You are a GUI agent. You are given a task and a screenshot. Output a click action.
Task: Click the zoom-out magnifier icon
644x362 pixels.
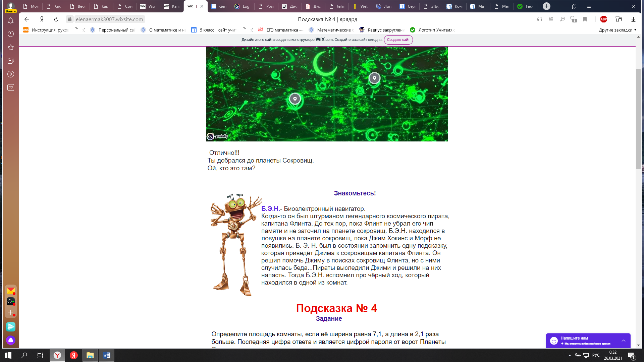pos(562,19)
